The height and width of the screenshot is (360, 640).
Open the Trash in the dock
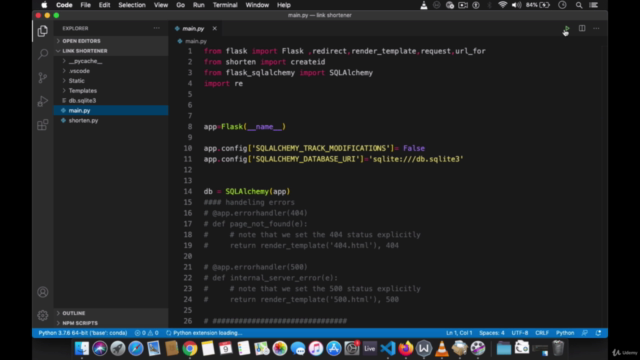pos(558,348)
